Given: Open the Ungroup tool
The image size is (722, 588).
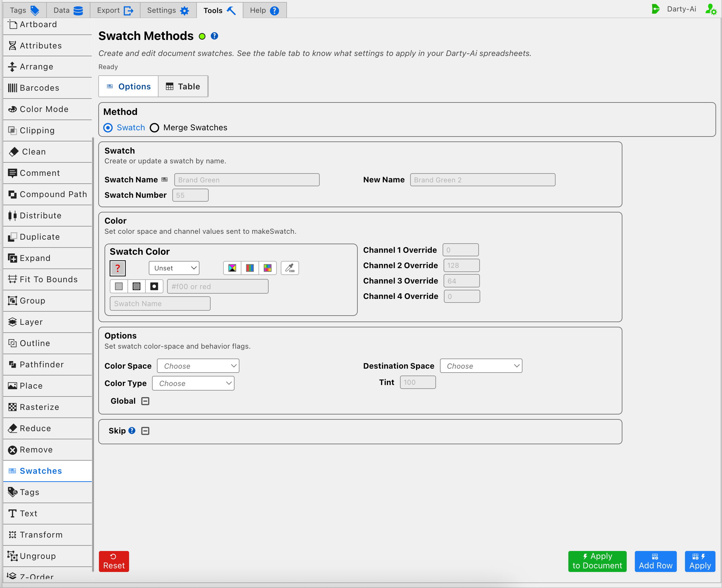Looking at the screenshot, I should click(47, 556).
